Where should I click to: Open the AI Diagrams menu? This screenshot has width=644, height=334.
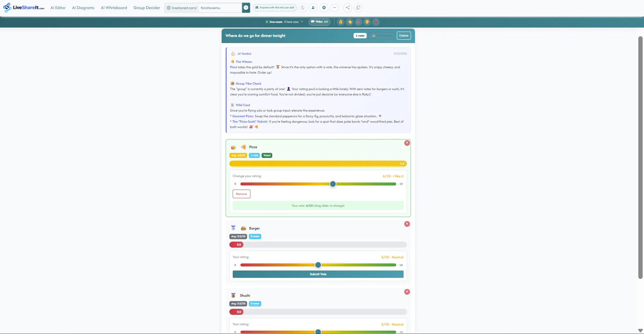click(x=83, y=8)
